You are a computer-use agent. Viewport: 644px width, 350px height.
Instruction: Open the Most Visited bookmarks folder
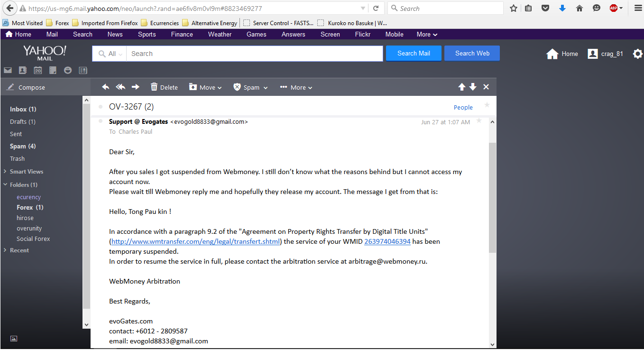coord(22,23)
